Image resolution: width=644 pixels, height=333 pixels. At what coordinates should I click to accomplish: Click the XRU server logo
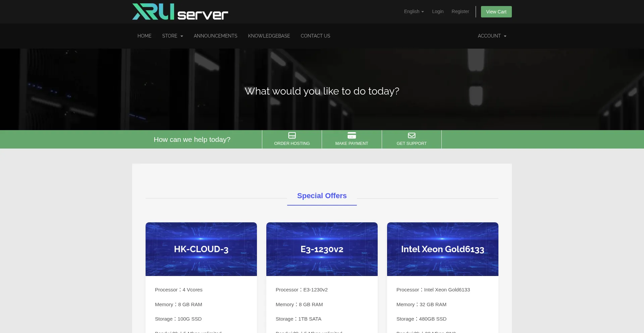[180, 12]
